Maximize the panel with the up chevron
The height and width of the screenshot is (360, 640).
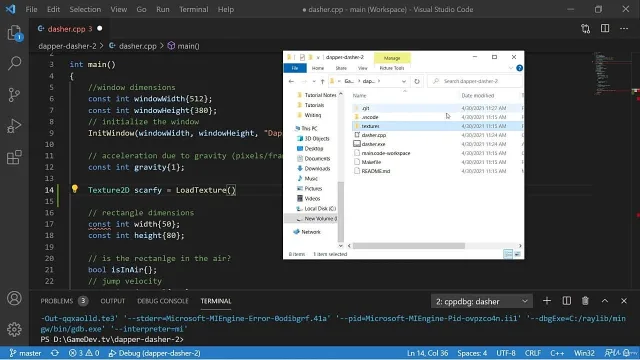pyautogui.click(x=605, y=301)
